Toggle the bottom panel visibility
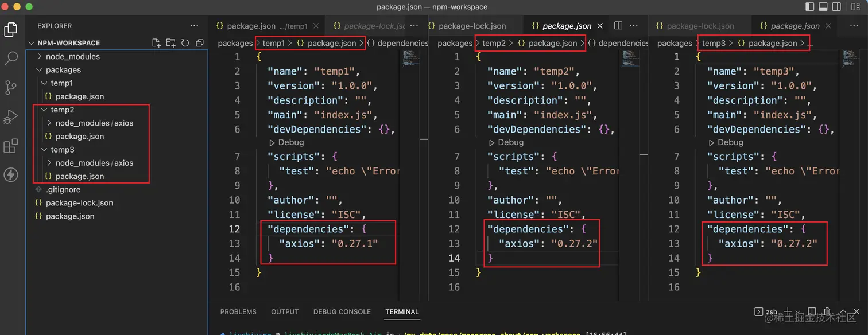This screenshot has width=868, height=335. click(823, 7)
